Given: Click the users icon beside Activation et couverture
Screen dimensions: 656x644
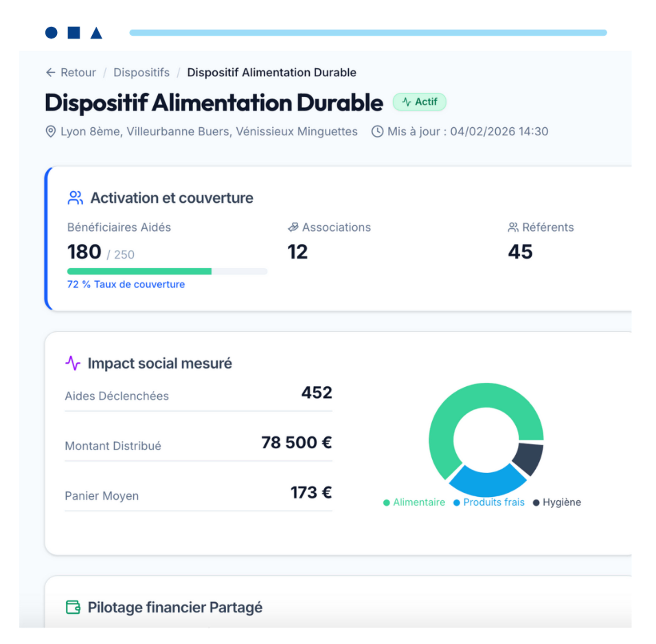Looking at the screenshot, I should [x=75, y=198].
